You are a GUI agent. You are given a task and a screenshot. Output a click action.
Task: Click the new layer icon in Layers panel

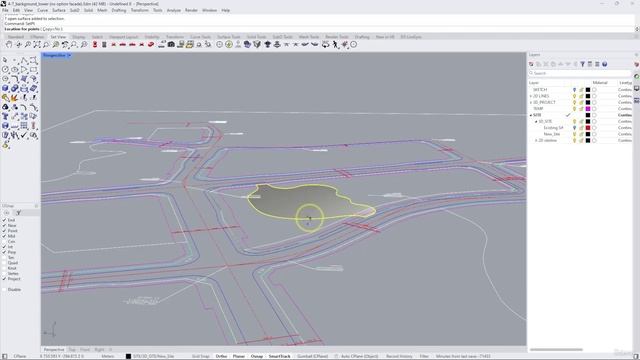click(531, 64)
